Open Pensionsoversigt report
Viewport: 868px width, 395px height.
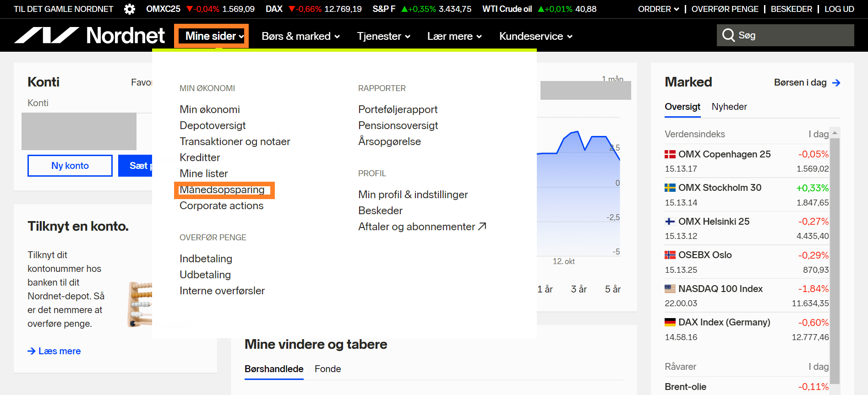(x=398, y=125)
